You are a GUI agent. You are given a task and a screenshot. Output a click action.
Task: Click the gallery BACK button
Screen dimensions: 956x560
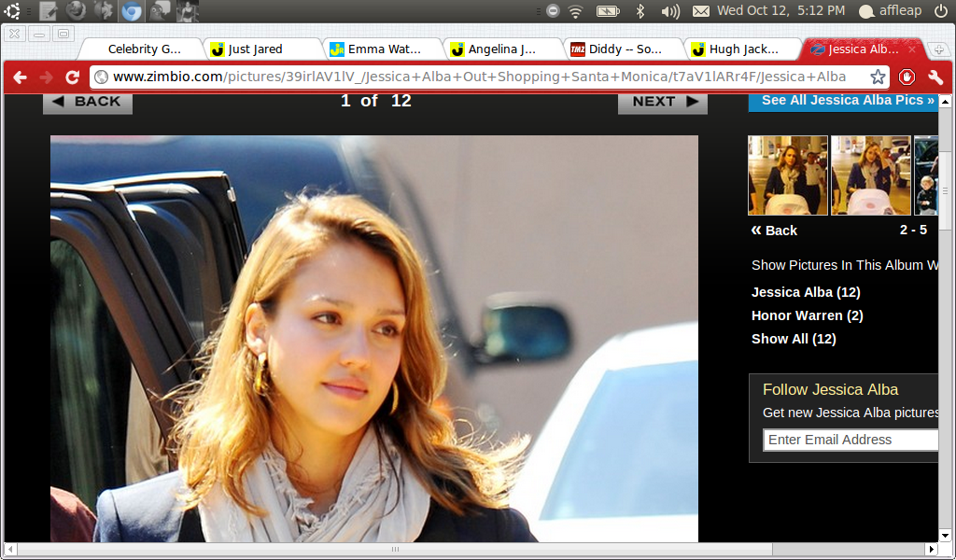pyautogui.click(x=88, y=103)
